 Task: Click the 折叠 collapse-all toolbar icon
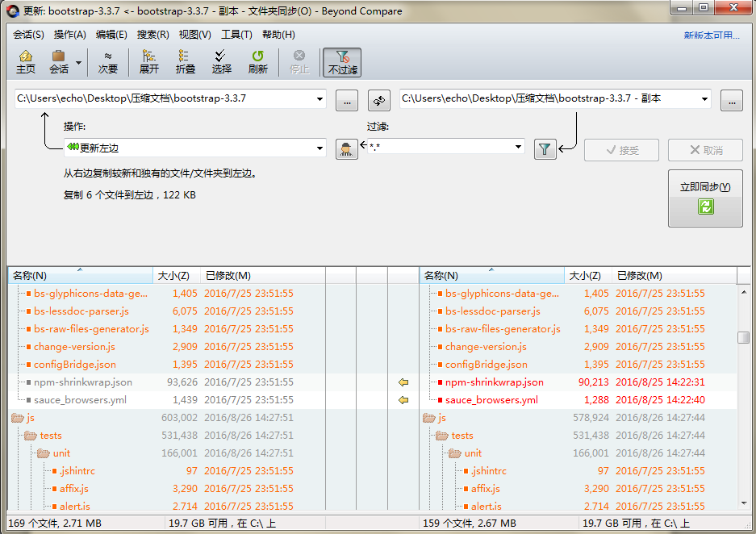[184, 61]
